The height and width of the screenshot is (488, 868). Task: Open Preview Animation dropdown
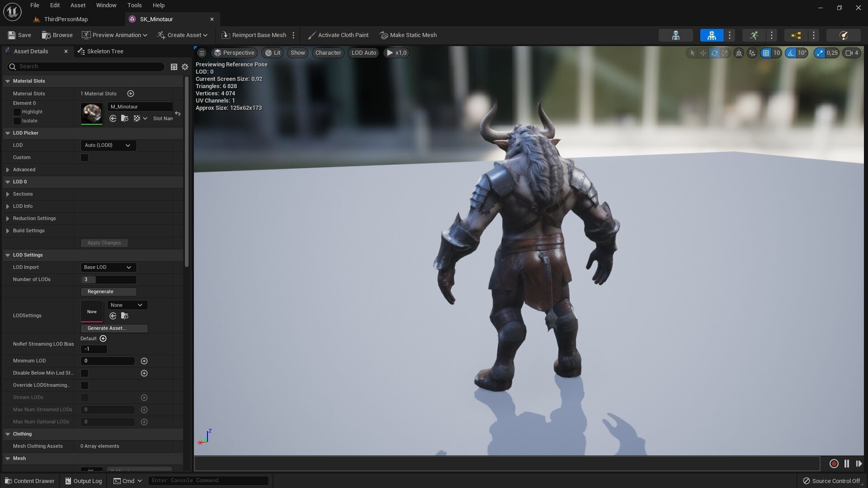pos(115,35)
